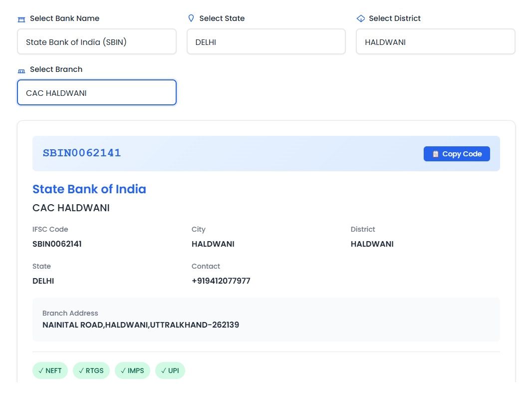532x396 pixels.
Task: Expand the Select District dropdown showing HALDWANI
Action: click(435, 42)
